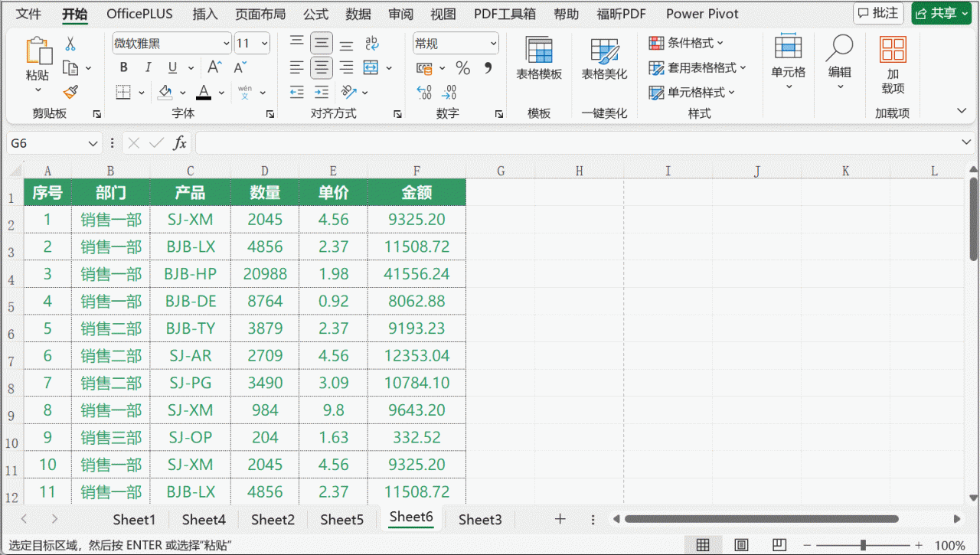Open the Name Box dropdown arrow
Image resolution: width=980 pixels, height=555 pixels.
tap(93, 143)
